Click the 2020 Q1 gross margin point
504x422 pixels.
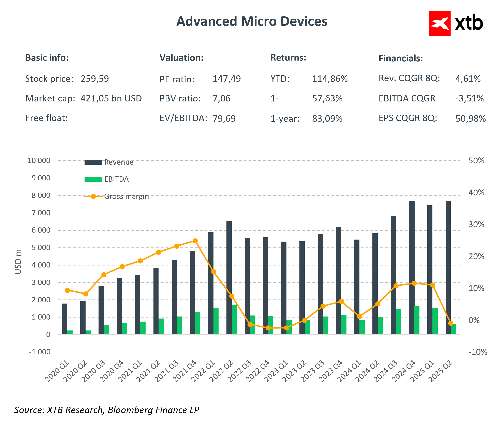[x=68, y=290]
